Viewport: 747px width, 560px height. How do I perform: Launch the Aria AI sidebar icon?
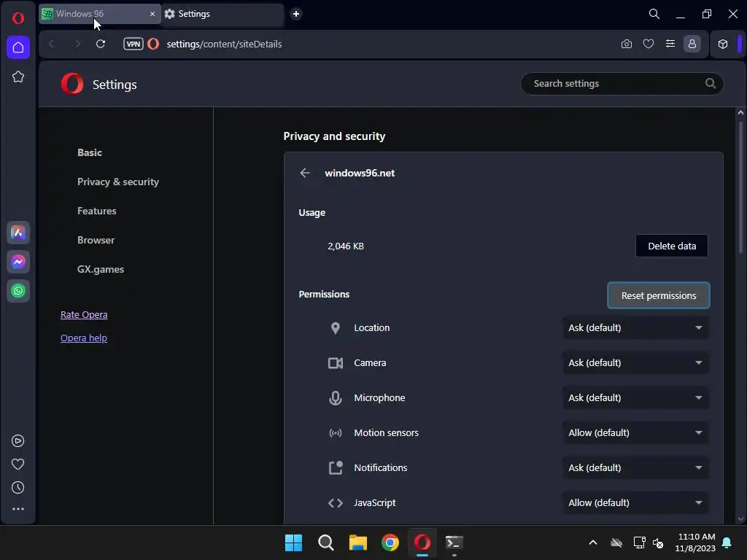[x=18, y=233]
